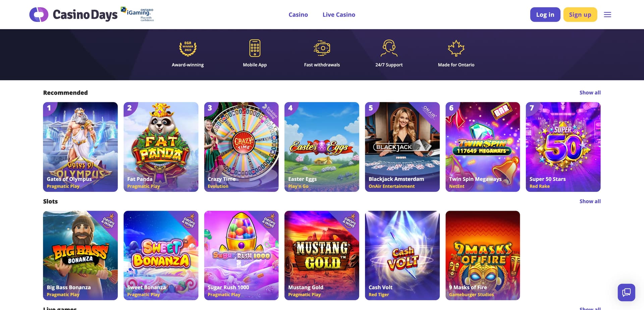Open the live chat widget
Viewport: 644px width, 310px height.
click(x=626, y=292)
